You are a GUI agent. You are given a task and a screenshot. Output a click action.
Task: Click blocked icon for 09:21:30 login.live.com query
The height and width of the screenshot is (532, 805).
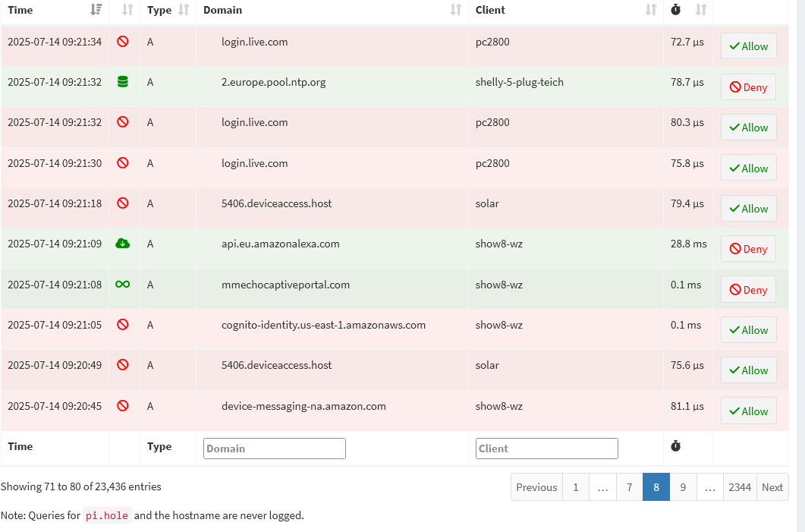click(x=123, y=162)
